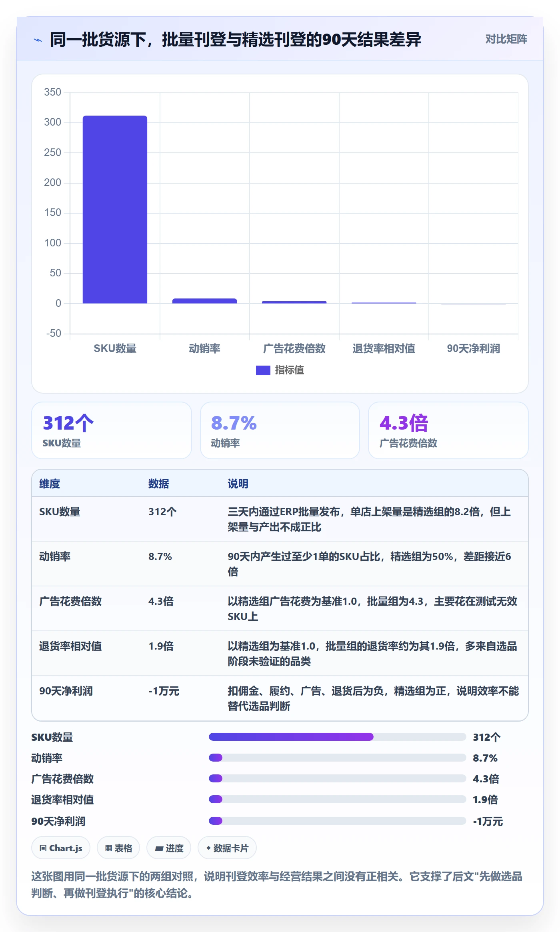Click the 90天净利润 x-axis label
Image resolution: width=560 pixels, height=932 pixels.
click(473, 348)
